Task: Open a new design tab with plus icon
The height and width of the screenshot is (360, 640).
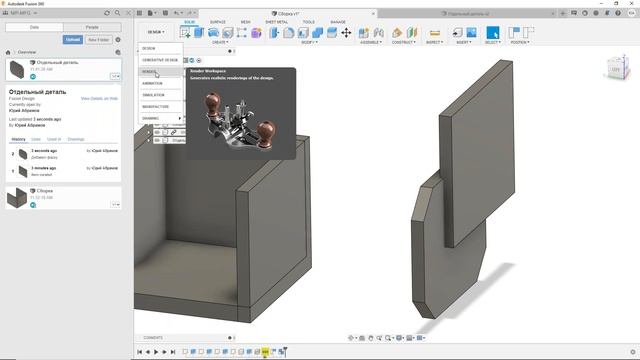Action: point(563,13)
